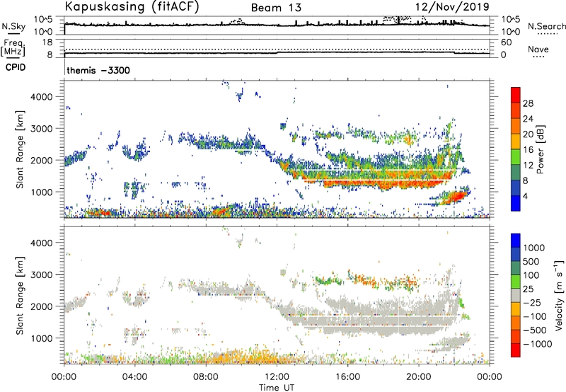566x392 pixels.
Task: Click the "Velocity [m s-1]" color bar label
Action: click(559, 295)
